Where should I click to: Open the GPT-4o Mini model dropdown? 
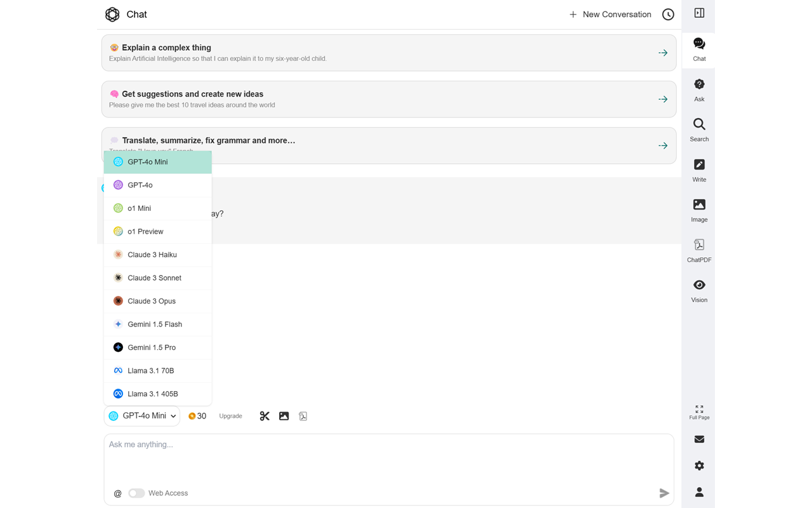[141, 416]
